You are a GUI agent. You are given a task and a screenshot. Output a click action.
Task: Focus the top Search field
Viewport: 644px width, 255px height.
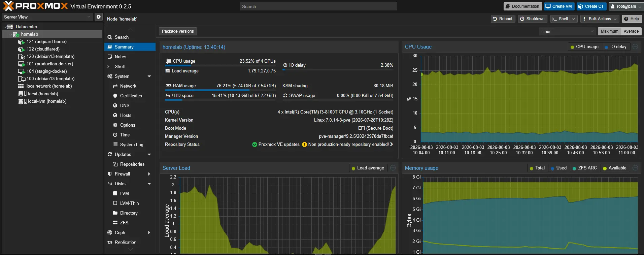[x=318, y=6]
